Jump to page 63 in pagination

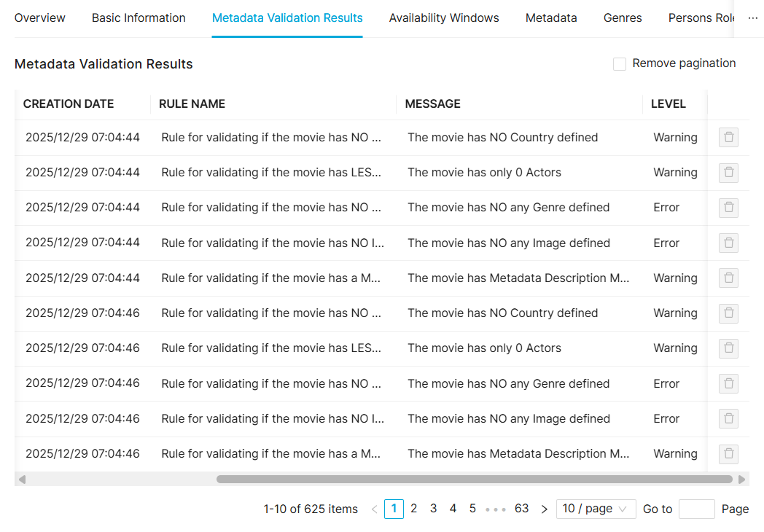pos(521,509)
